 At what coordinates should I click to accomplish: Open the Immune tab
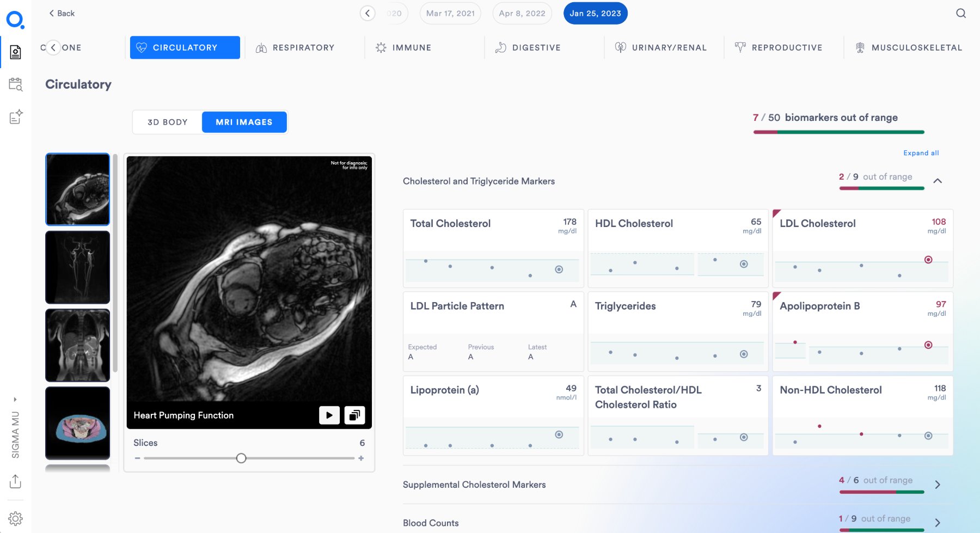click(x=403, y=47)
